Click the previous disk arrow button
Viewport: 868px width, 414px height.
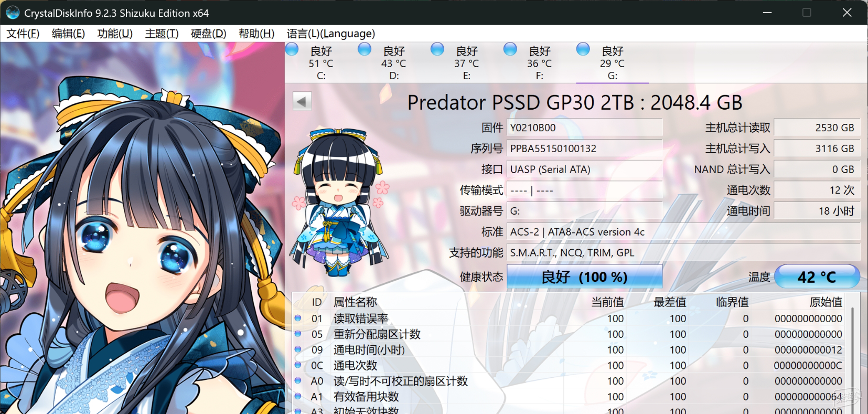click(x=302, y=101)
